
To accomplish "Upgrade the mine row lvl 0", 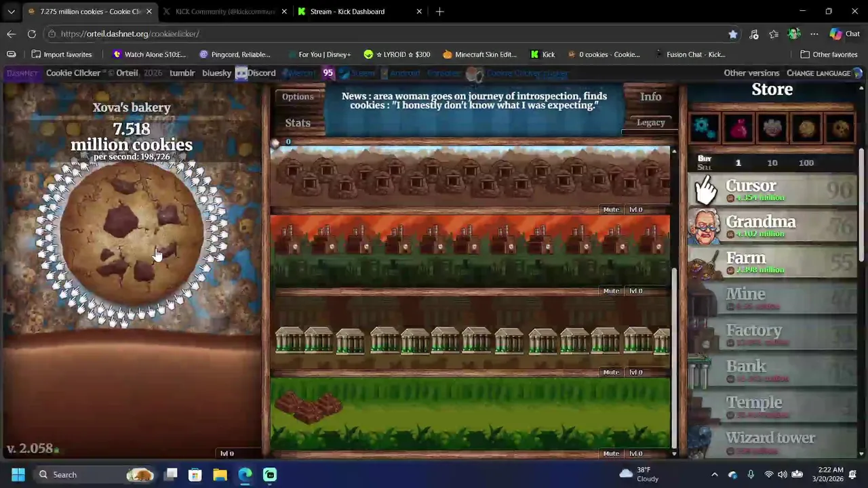I will tap(635, 209).
